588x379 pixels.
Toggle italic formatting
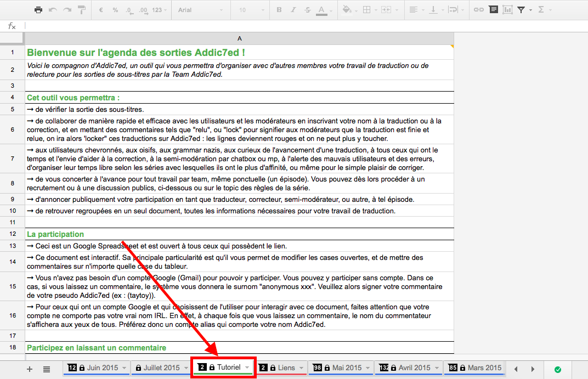click(x=293, y=10)
